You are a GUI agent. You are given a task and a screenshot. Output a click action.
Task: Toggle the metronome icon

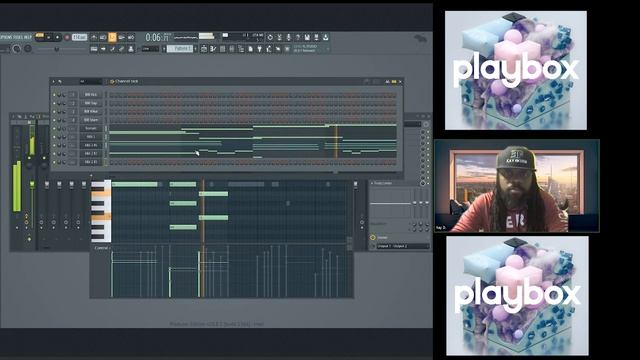94,37
